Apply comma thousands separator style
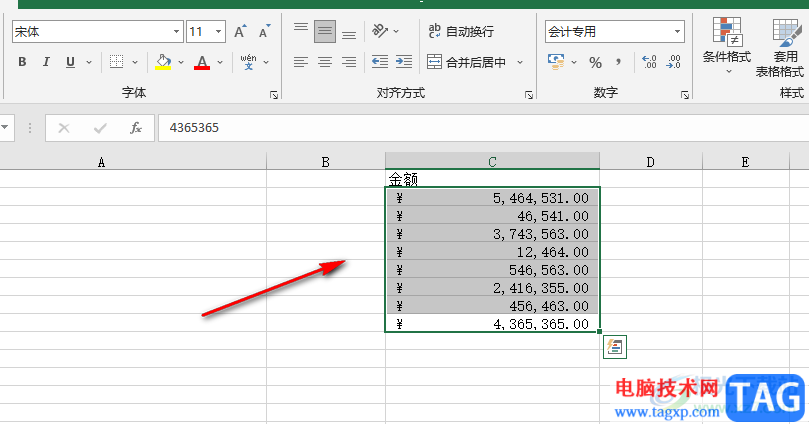Image resolution: width=809 pixels, height=424 pixels. pyautogui.click(x=618, y=63)
